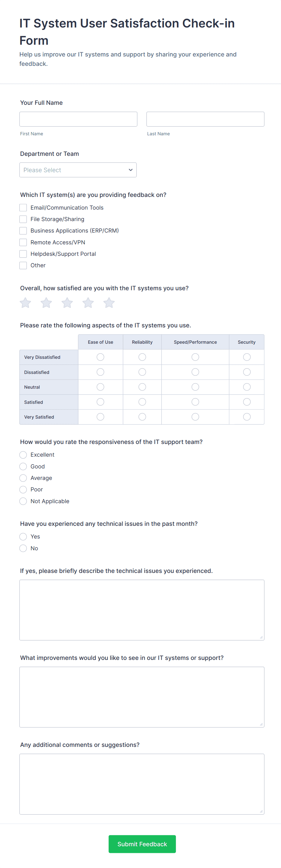The height and width of the screenshot is (868, 281).
Task: Click the Last Name text box
Action: coord(205,119)
